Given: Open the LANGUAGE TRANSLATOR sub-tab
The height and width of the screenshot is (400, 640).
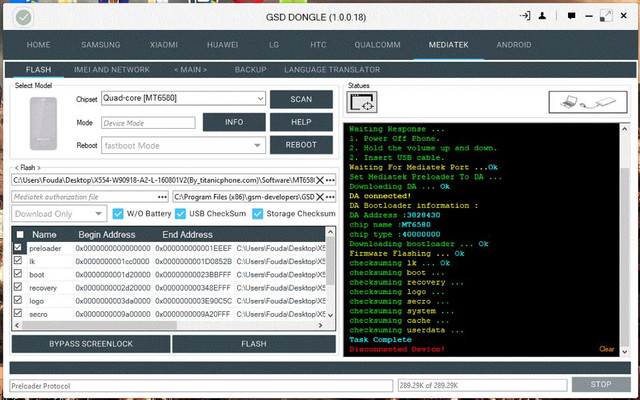Looking at the screenshot, I should 332,70.
